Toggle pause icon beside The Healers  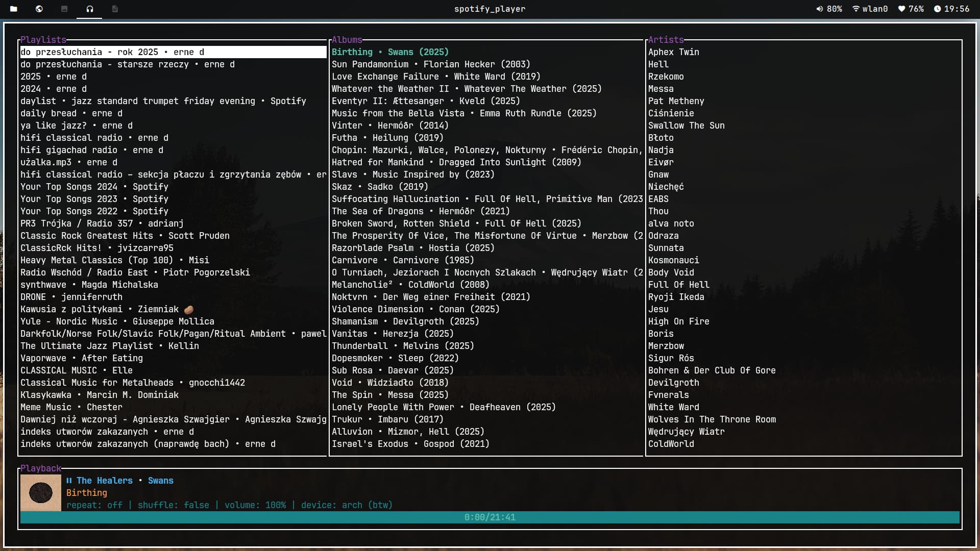(x=69, y=481)
